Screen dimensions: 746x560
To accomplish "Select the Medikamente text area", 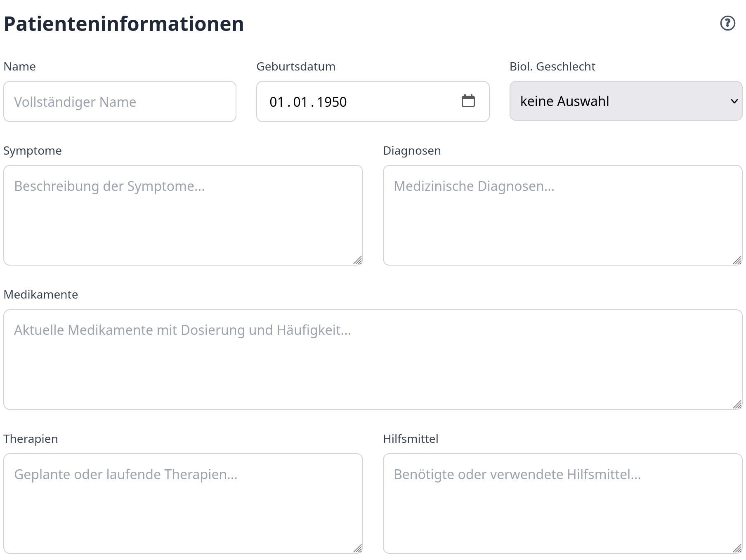I will tap(373, 360).
